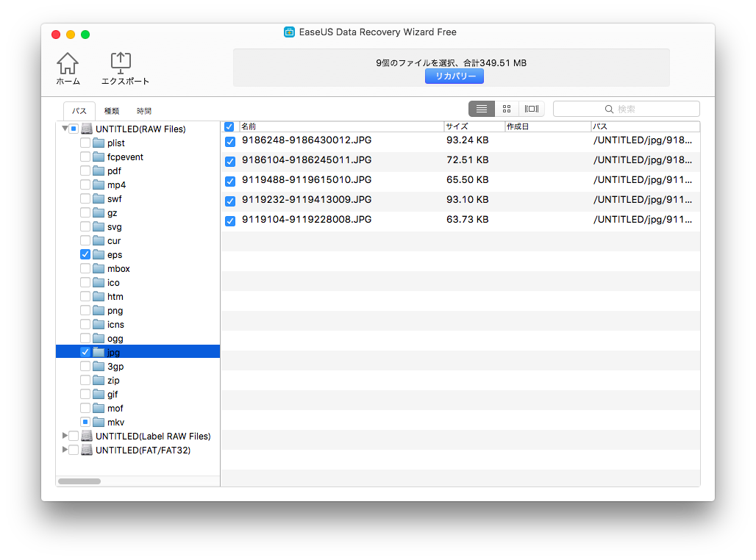Sort by 名前 column header
756x560 pixels.
tap(341, 126)
